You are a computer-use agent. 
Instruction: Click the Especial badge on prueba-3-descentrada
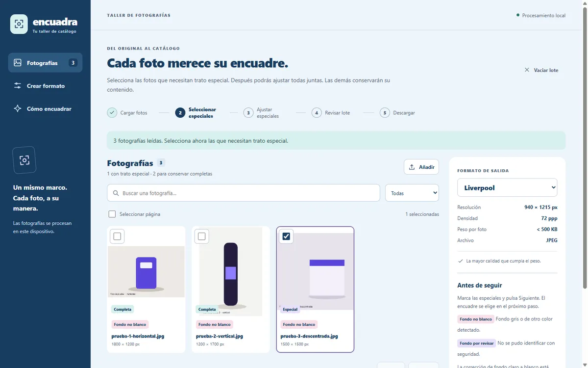click(x=290, y=309)
